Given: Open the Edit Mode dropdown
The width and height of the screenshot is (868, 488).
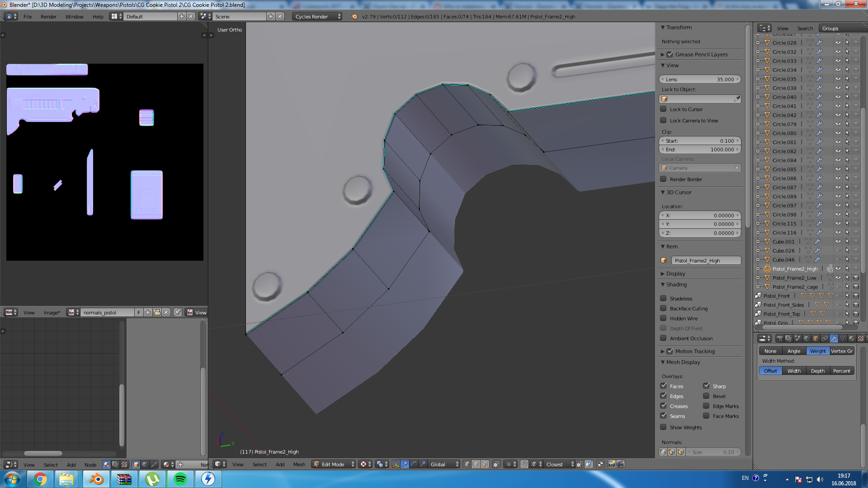Looking at the screenshot, I should click(x=334, y=465).
